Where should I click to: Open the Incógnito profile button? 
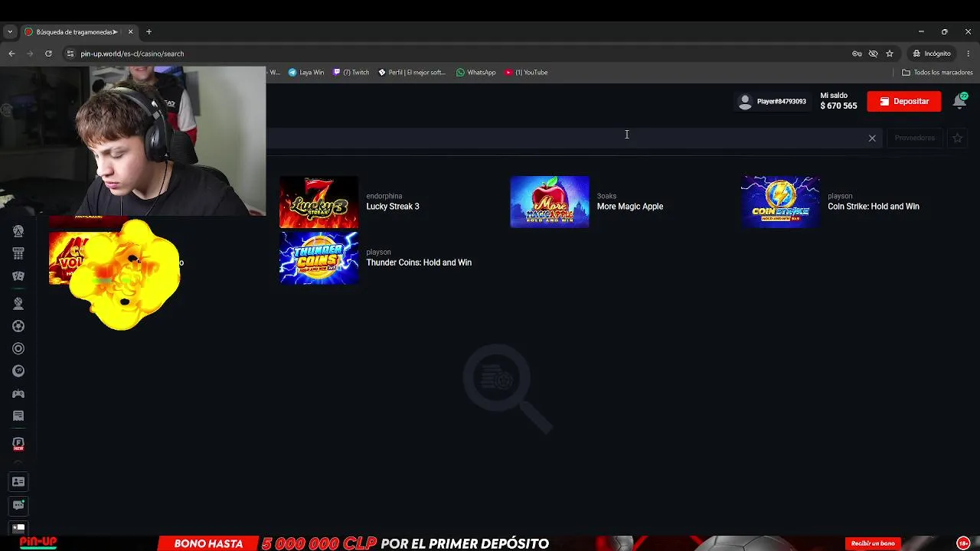pos(932,54)
